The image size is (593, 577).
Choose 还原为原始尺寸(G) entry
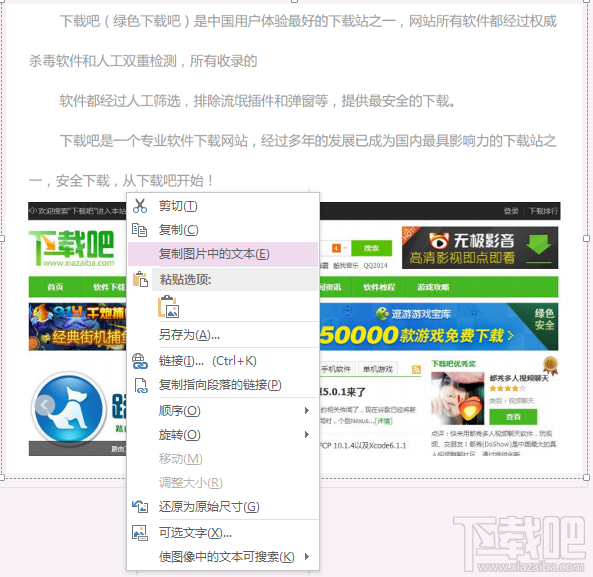223,507
